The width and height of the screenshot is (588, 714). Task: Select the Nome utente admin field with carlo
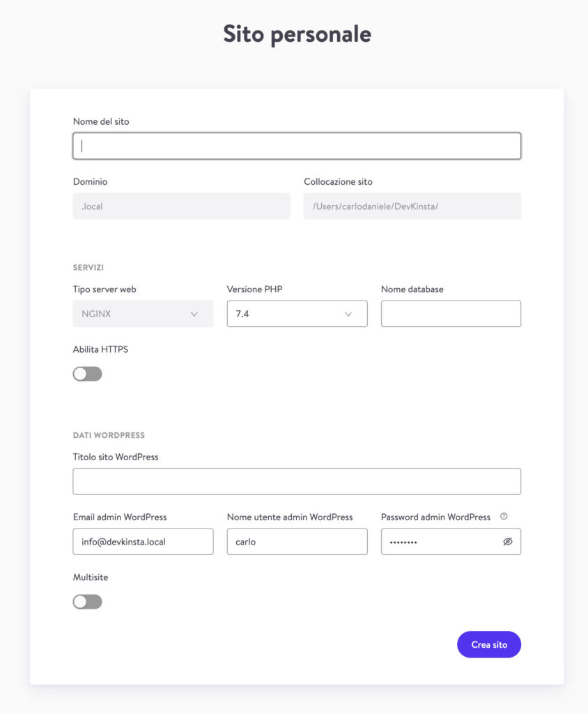297,541
